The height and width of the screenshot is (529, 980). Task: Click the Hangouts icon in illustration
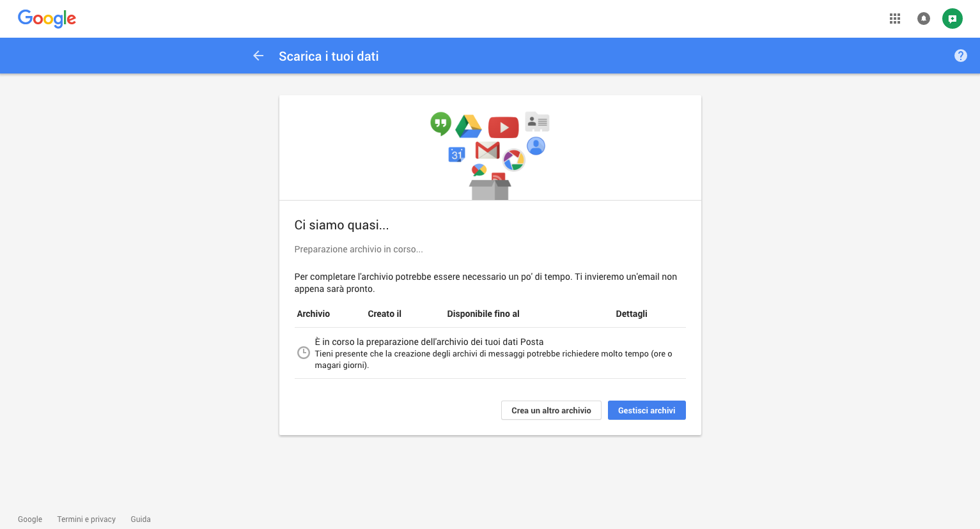click(440, 123)
